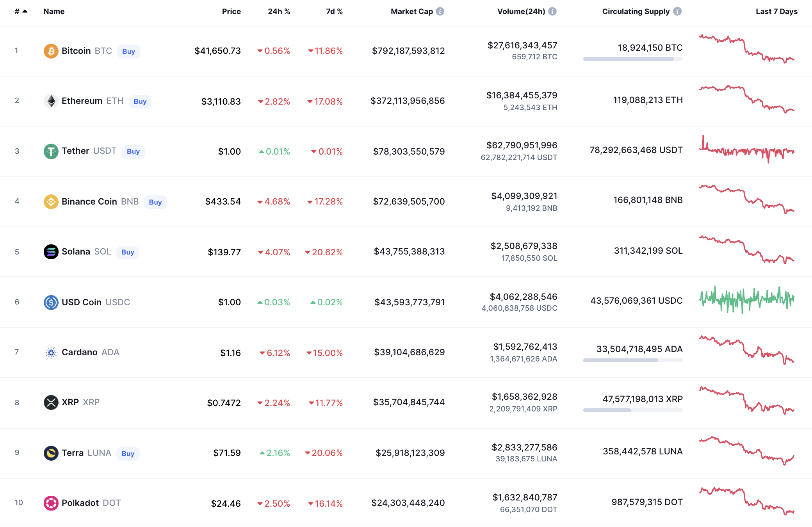
Task: Open the XRP name link
Action: [70, 402]
